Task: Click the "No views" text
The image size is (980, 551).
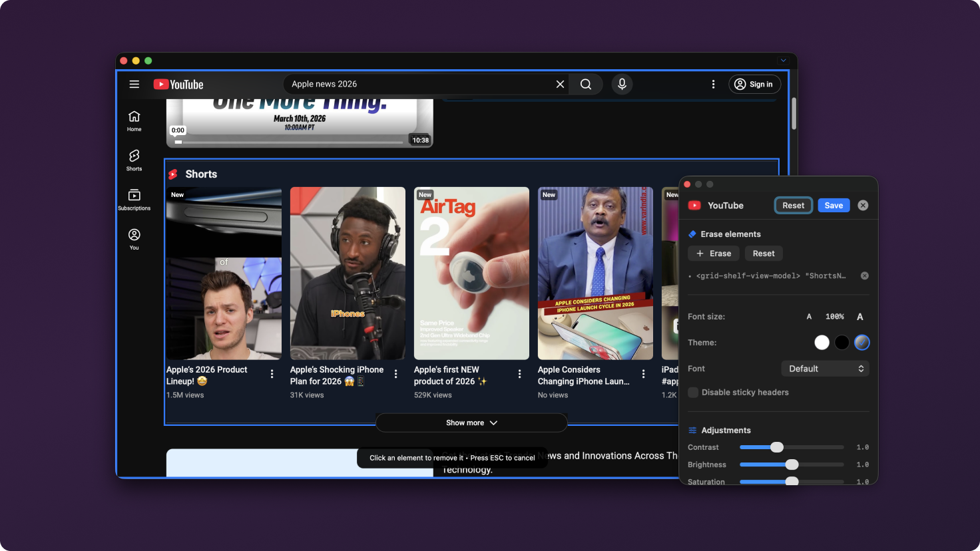Action: coord(553,395)
